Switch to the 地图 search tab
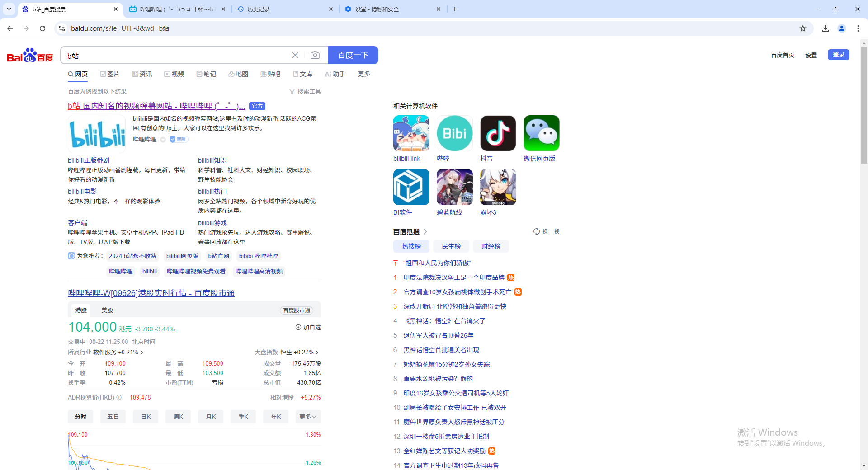 238,74
